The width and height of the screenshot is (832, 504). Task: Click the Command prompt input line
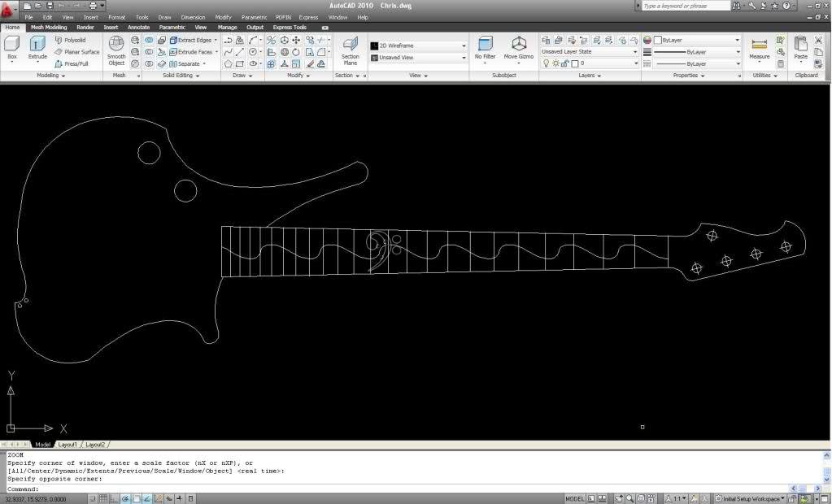[398, 489]
